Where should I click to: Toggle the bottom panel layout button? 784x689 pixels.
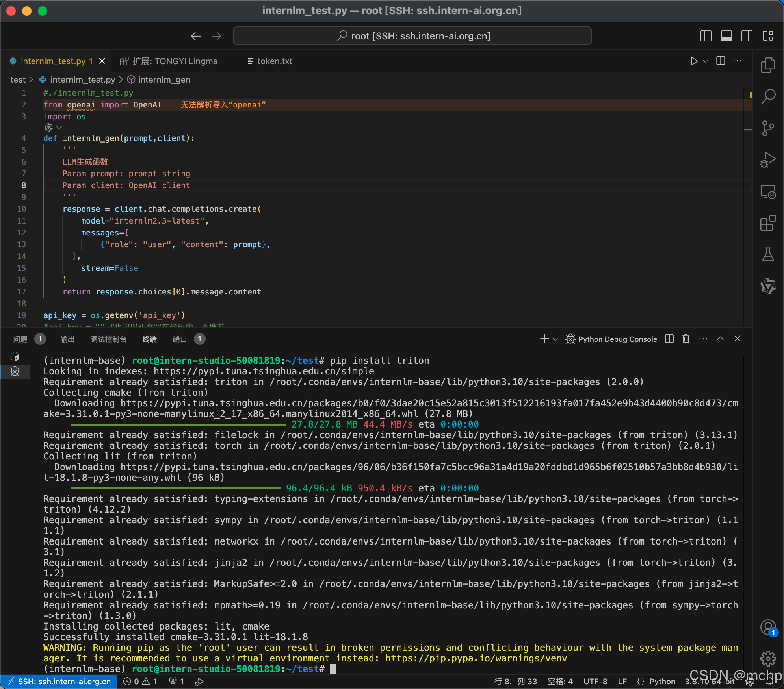[726, 36]
